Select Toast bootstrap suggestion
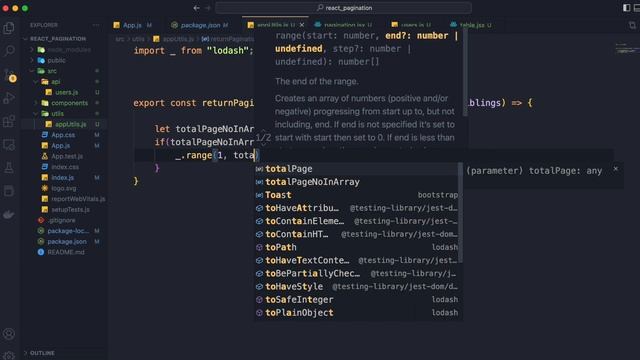 click(x=356, y=195)
